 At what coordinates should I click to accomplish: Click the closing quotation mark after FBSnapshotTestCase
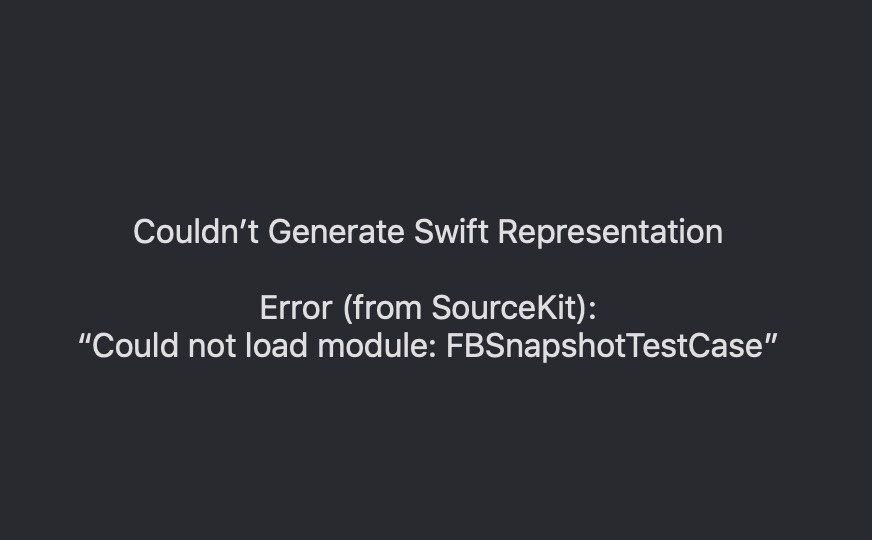point(771,338)
